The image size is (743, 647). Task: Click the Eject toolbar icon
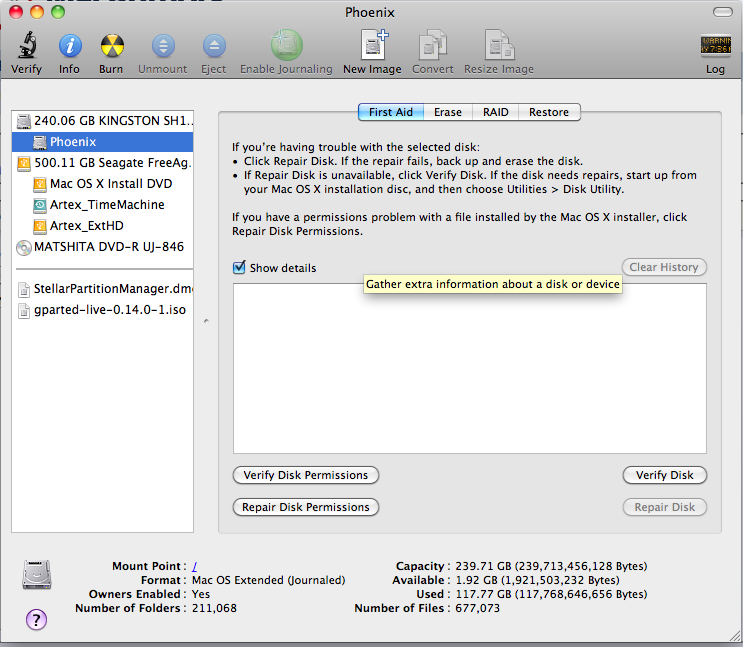click(214, 46)
